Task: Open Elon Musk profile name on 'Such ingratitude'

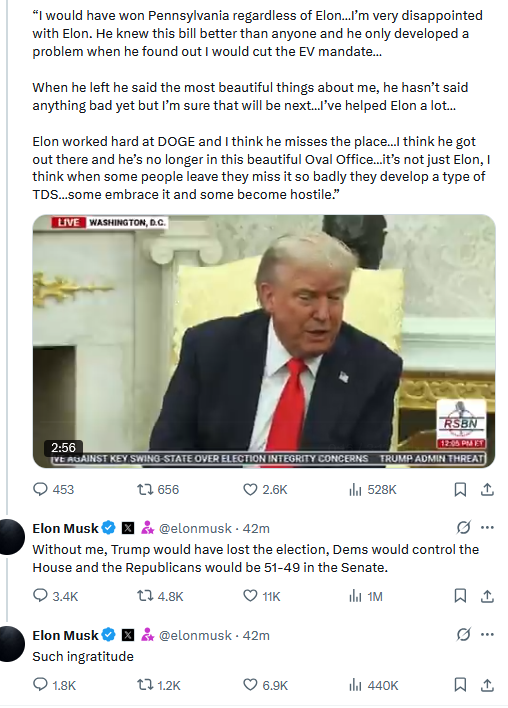Action: click(65, 635)
